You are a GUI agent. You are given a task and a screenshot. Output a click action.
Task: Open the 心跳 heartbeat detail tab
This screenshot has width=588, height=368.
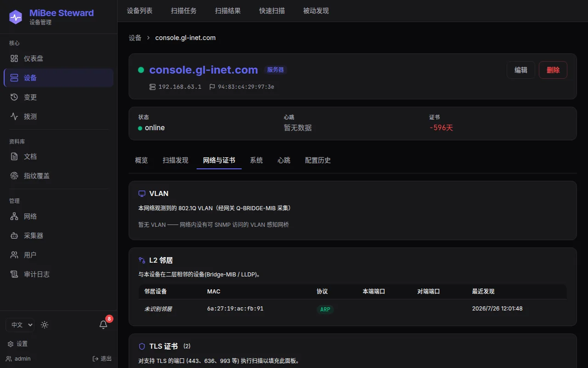pyautogui.click(x=284, y=160)
